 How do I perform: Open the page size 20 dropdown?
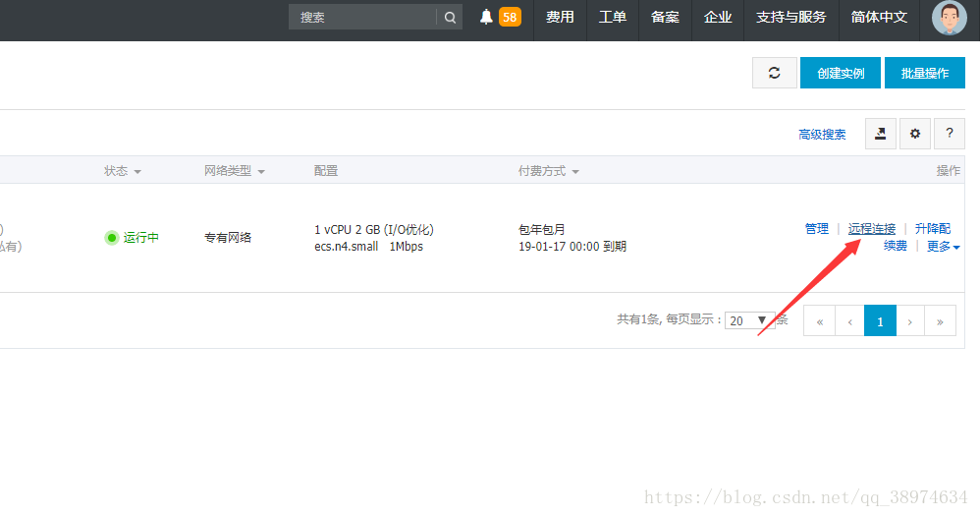click(749, 320)
